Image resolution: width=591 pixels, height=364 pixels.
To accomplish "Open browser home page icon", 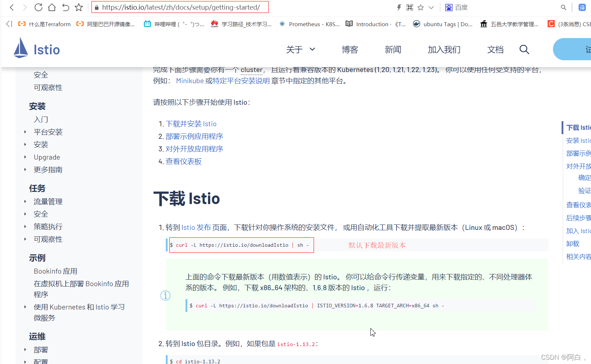I will coord(52,7).
